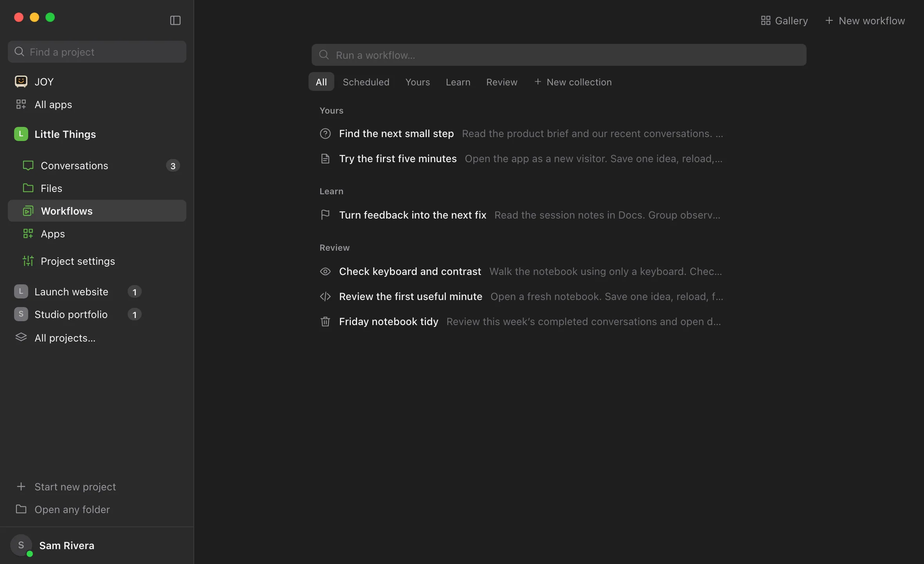Click the 'Read the product brief' description
924x564 pixels.
592,134
